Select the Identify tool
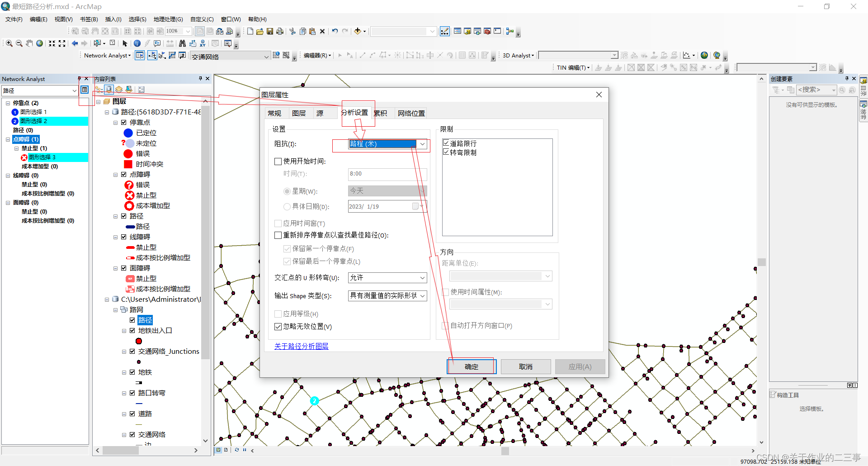 [137, 43]
